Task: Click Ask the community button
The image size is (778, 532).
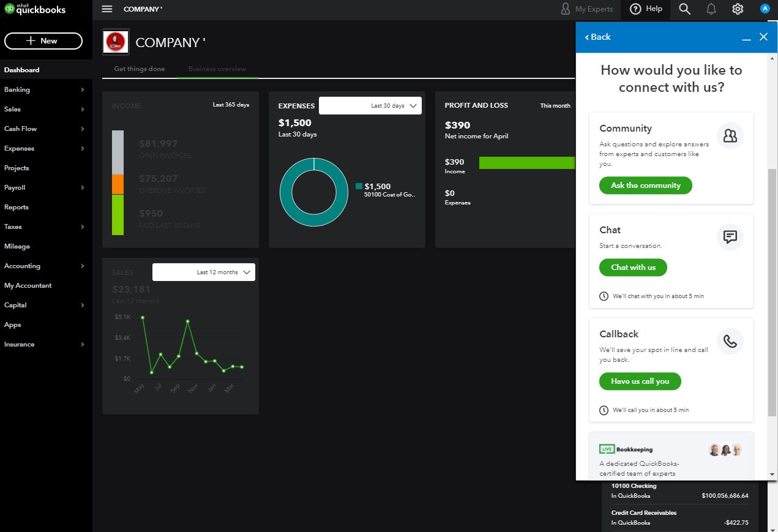Action: tap(646, 185)
